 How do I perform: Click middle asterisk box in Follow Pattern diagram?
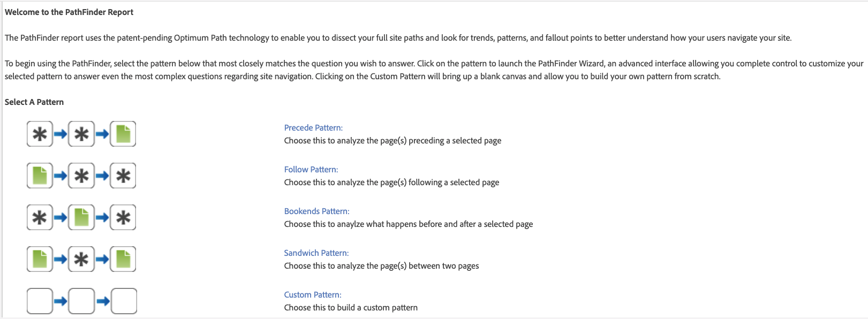[x=81, y=176]
